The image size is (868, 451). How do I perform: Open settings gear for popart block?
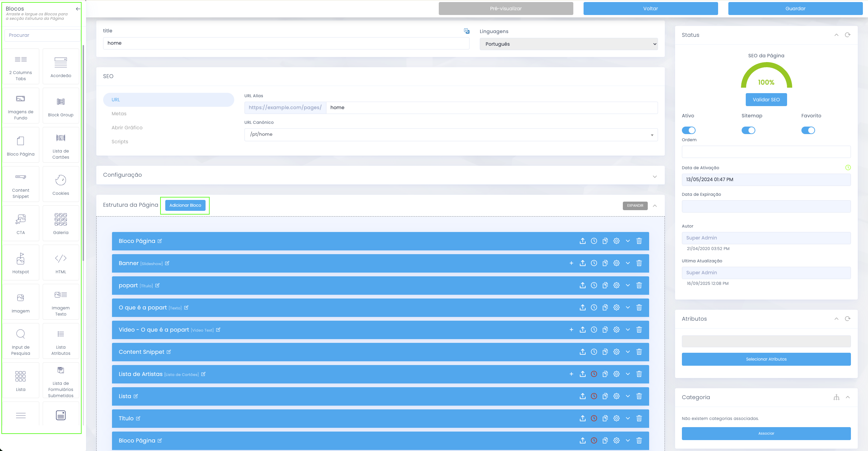(x=616, y=286)
